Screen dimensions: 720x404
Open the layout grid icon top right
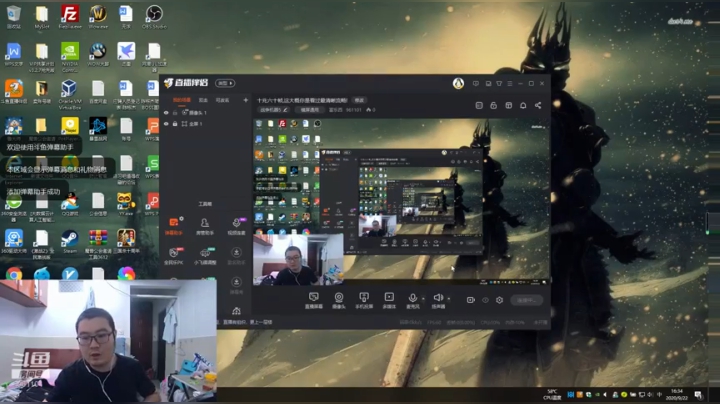coord(508,105)
